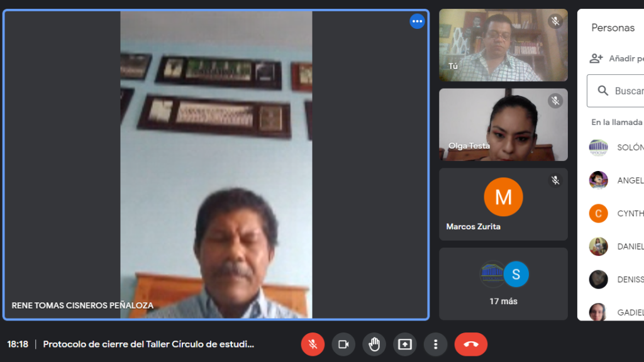Viewport: 644px width, 362px height.
Task: Select ANGEL's avatar in participant list
Action: click(x=598, y=180)
